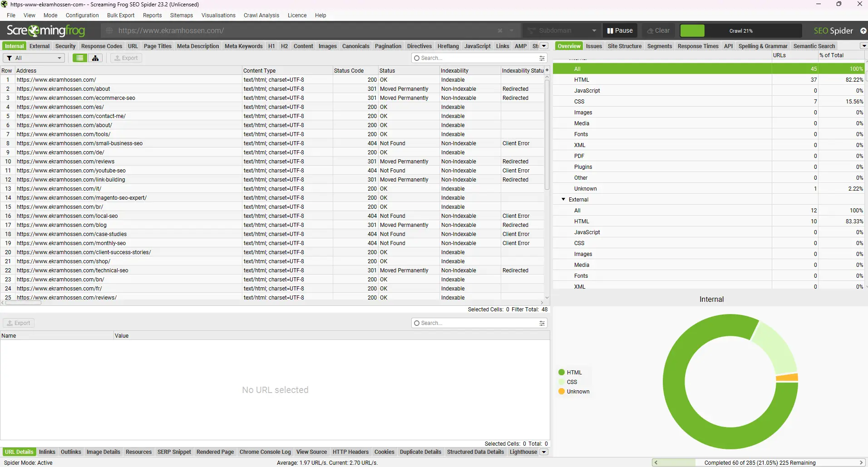Select External HTML row in overview
The height and width of the screenshot is (467, 868).
(x=708, y=221)
